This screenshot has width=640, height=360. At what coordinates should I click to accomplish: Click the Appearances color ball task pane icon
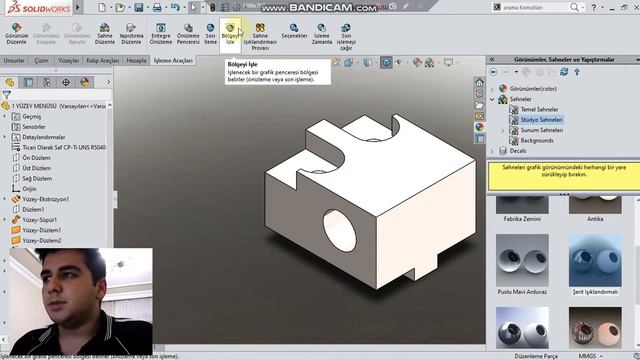point(479,127)
